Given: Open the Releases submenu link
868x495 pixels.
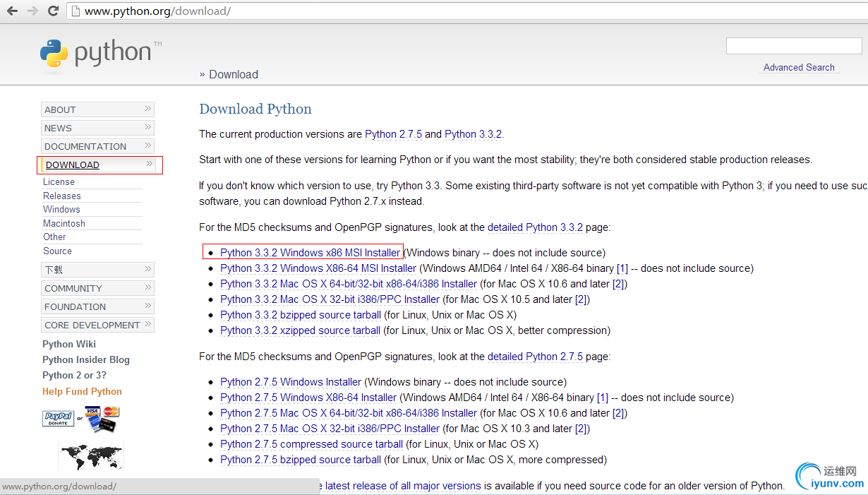Looking at the screenshot, I should click(62, 196).
